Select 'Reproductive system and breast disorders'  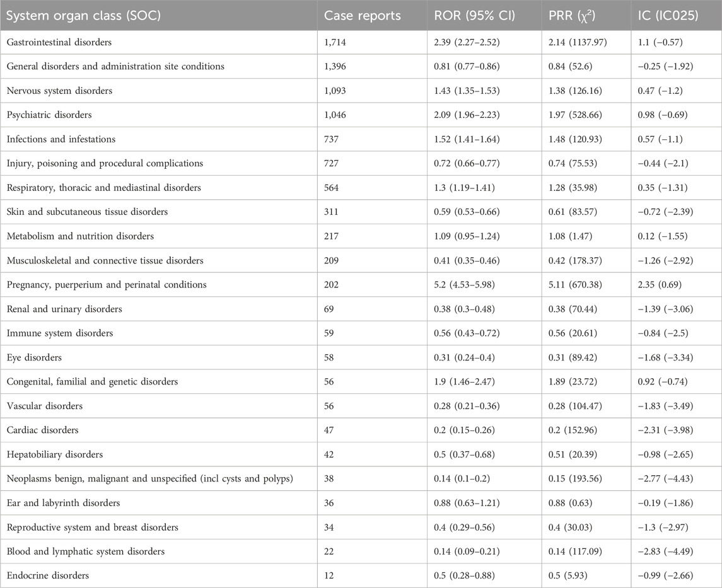(x=92, y=527)
